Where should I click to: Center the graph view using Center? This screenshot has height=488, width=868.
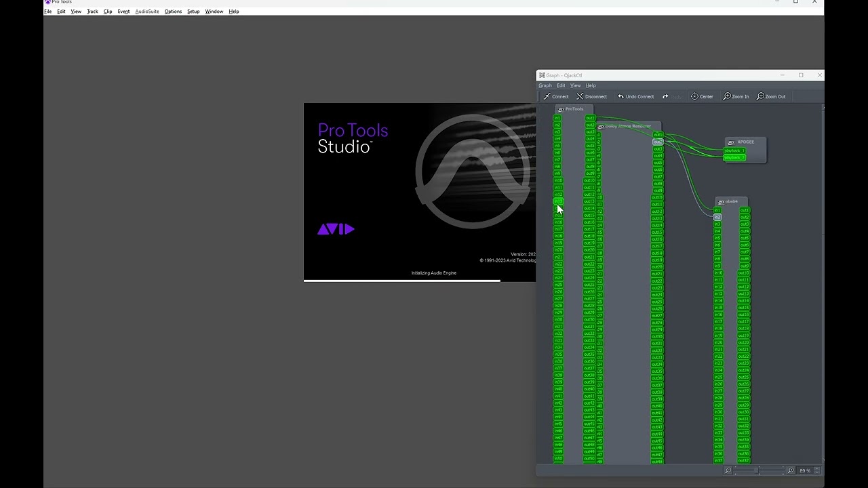702,96
